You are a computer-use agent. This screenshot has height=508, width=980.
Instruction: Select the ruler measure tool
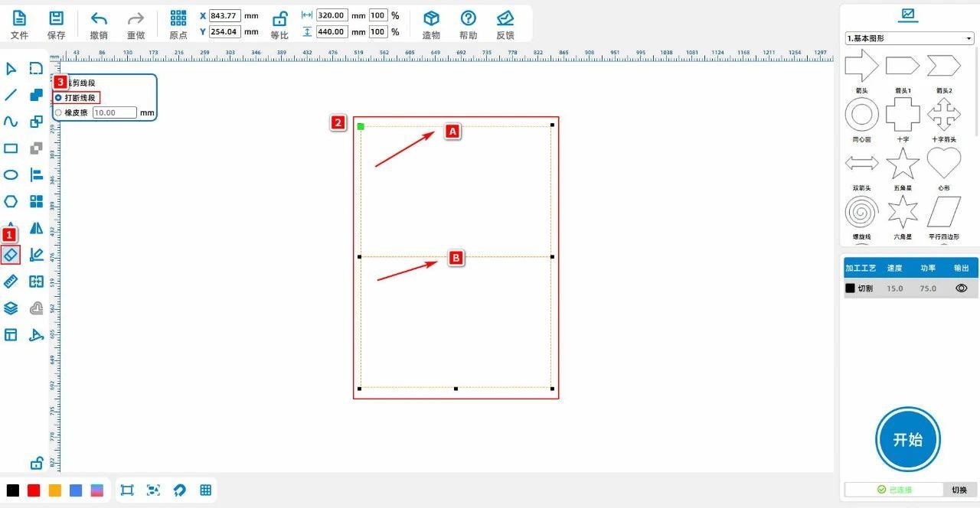[11, 282]
